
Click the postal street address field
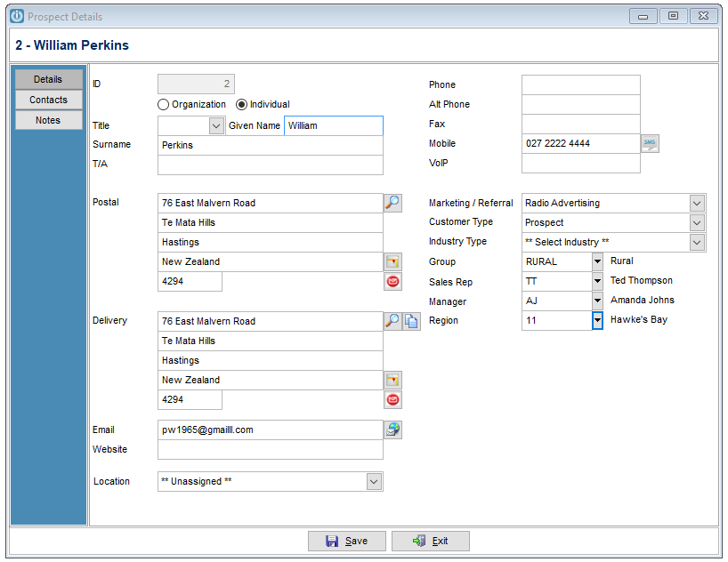pyautogui.click(x=271, y=204)
